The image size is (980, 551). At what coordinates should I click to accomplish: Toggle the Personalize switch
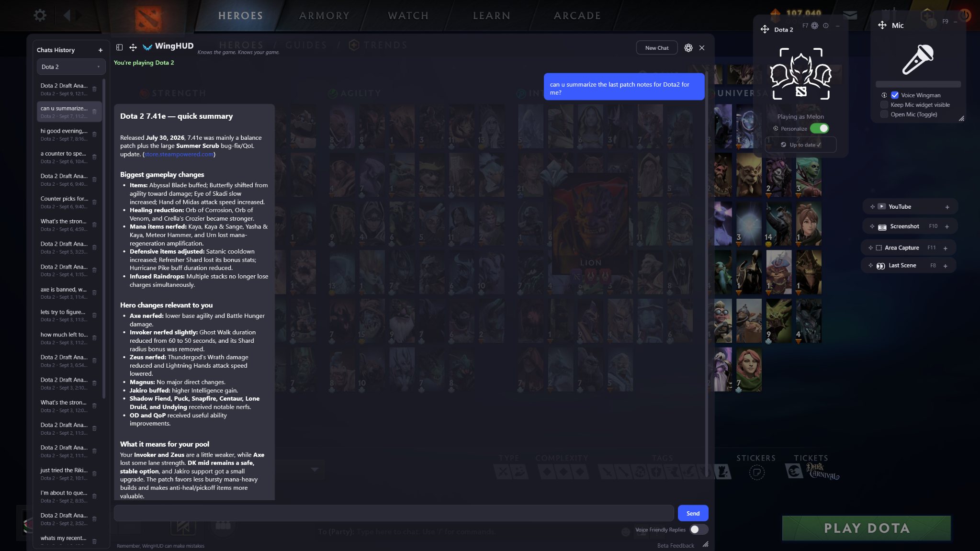click(819, 128)
